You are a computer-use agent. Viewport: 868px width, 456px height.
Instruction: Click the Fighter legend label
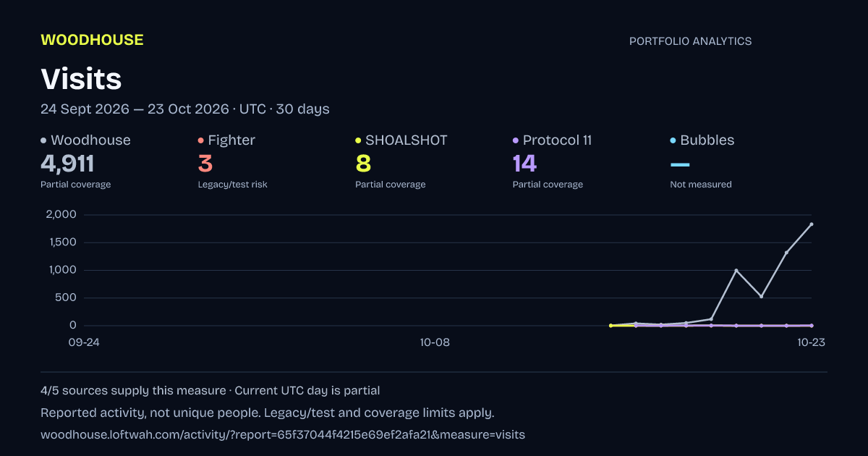(231, 140)
